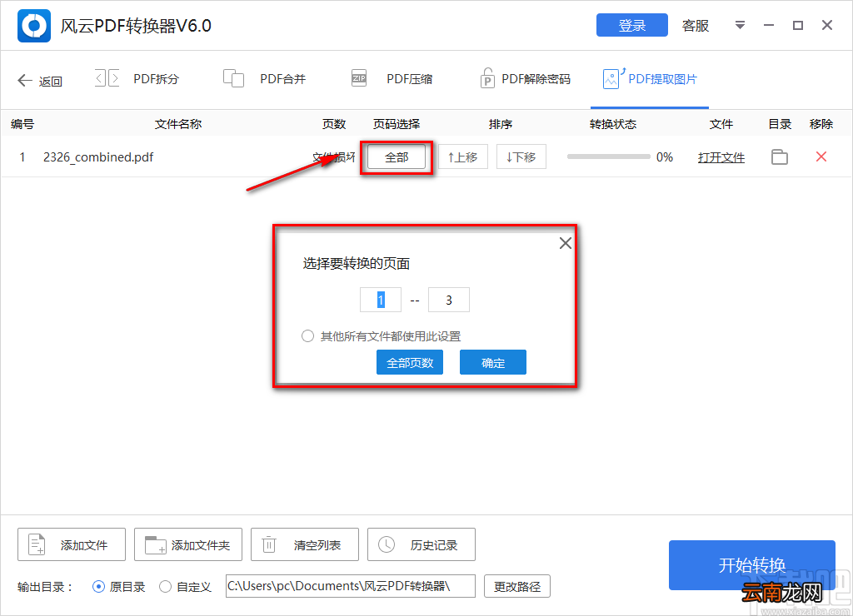Switch to the PDF压缩 tab
Screen dimensions: 853x616
click(392, 79)
